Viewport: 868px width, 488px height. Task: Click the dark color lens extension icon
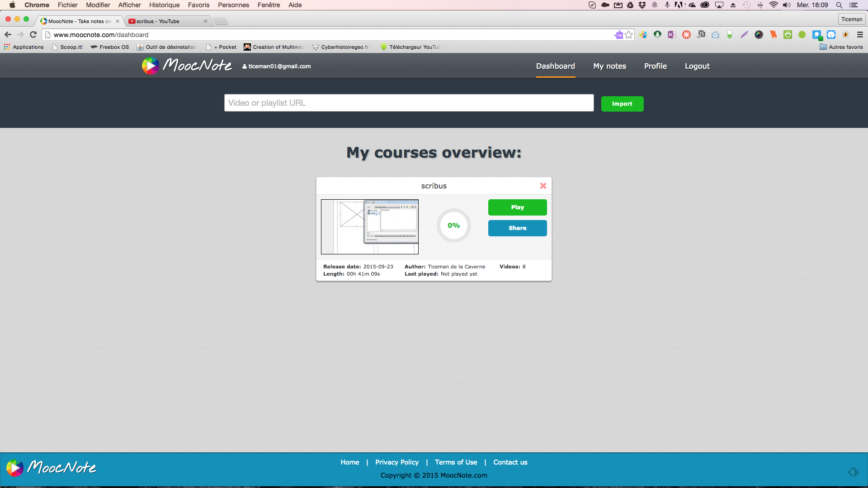759,35
